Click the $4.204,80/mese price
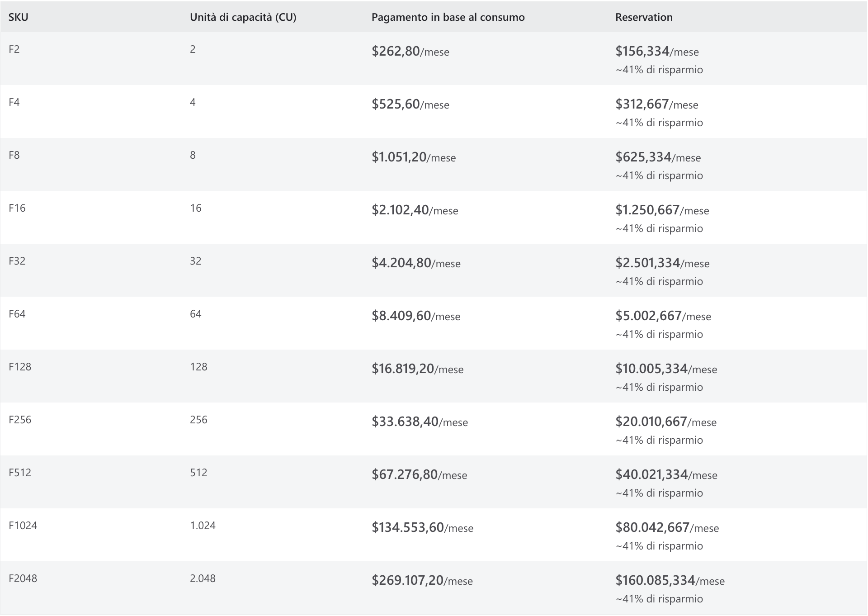 click(416, 263)
